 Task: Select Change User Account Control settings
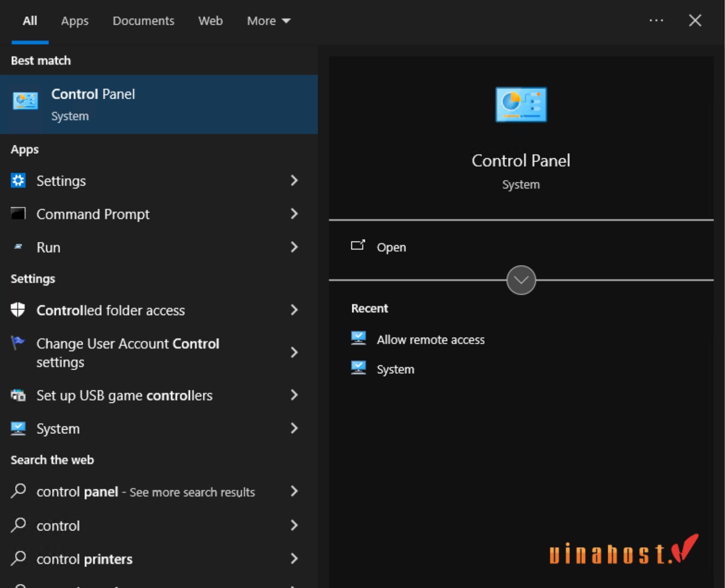[x=159, y=352]
